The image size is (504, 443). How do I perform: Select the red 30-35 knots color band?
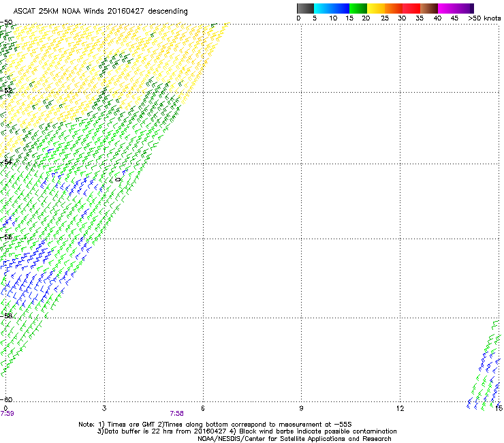[x=411, y=8]
